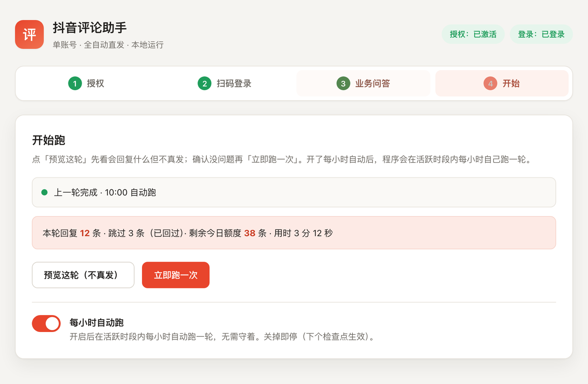Image resolution: width=588 pixels, height=384 pixels.
Task: Open the 授权 step tab
Action: tap(86, 83)
